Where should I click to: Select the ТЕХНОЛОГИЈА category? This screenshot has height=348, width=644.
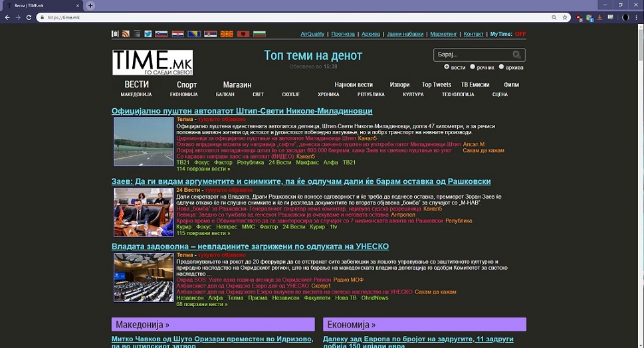458,94
